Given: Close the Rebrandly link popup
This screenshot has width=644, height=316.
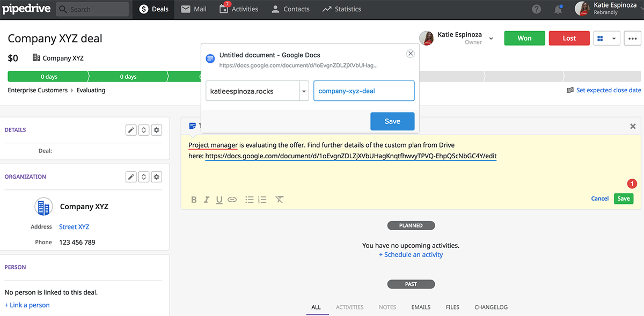Looking at the screenshot, I should point(411,54).
